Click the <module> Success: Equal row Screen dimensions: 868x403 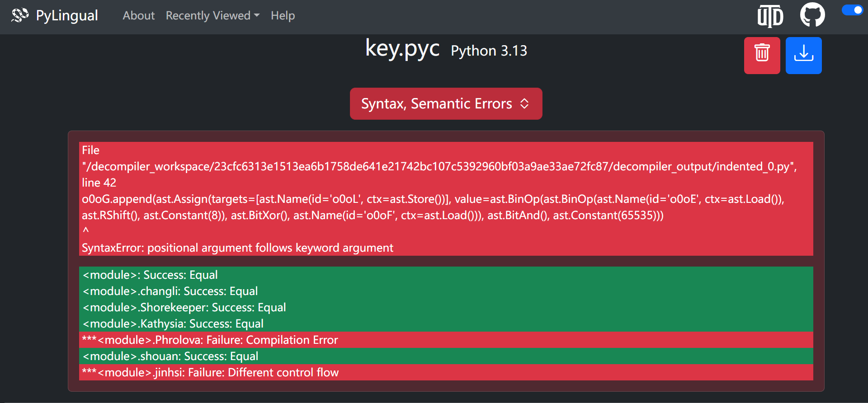[446, 275]
